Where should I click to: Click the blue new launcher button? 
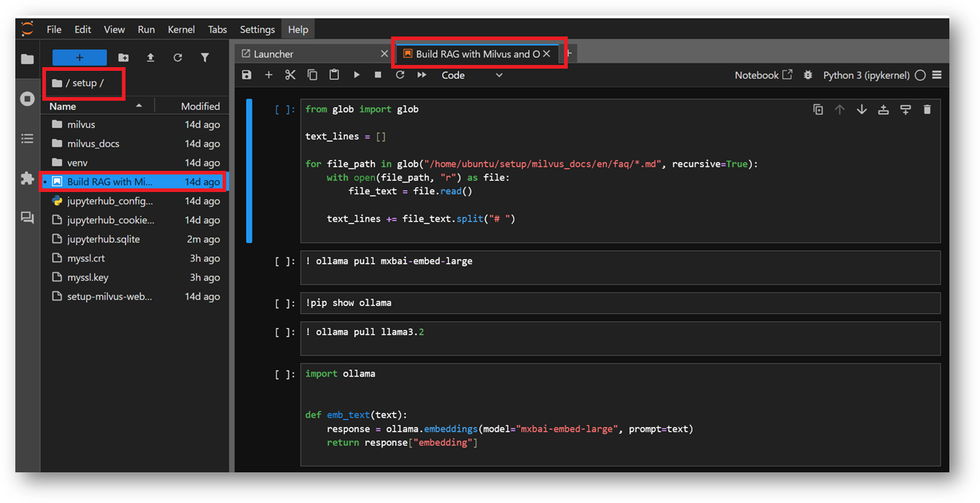pos(80,58)
